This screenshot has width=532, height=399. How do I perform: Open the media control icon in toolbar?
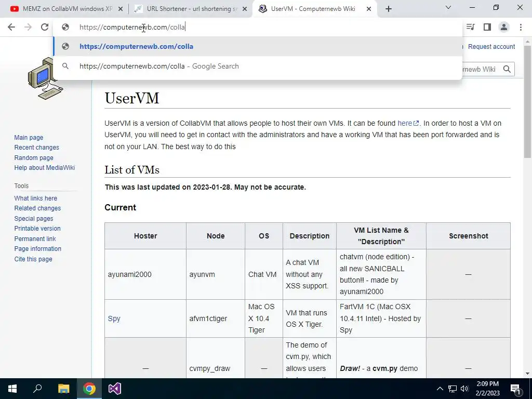470,27
